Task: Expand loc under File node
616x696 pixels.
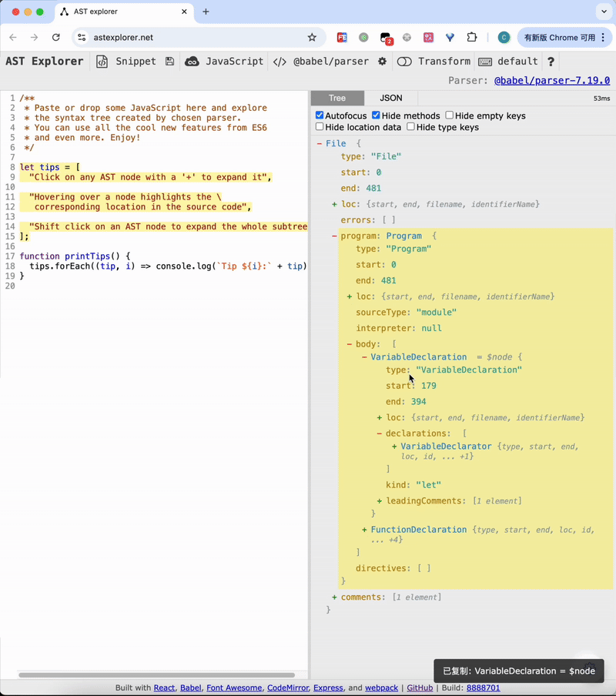Action: [x=335, y=204]
